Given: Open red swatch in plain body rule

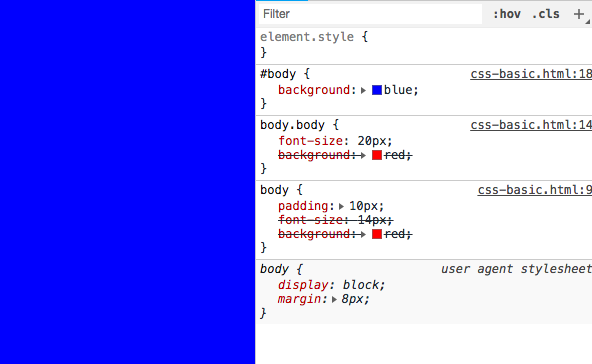Looking at the screenshot, I should point(377,234).
